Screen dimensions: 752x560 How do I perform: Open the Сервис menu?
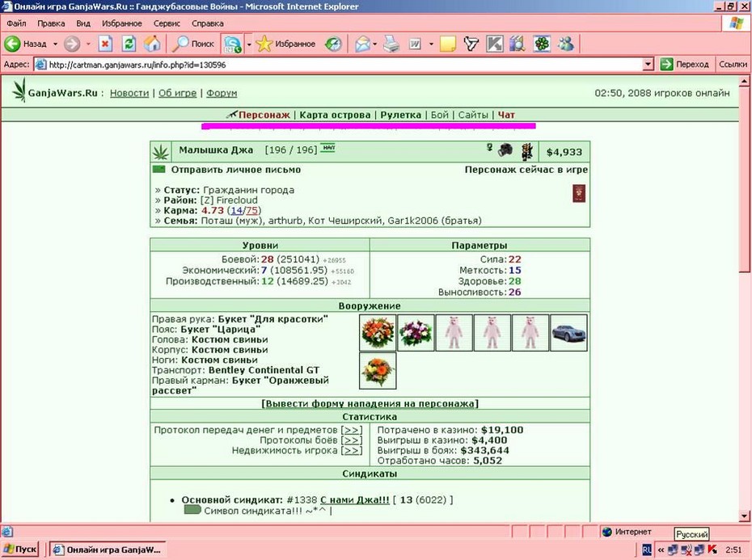(167, 23)
